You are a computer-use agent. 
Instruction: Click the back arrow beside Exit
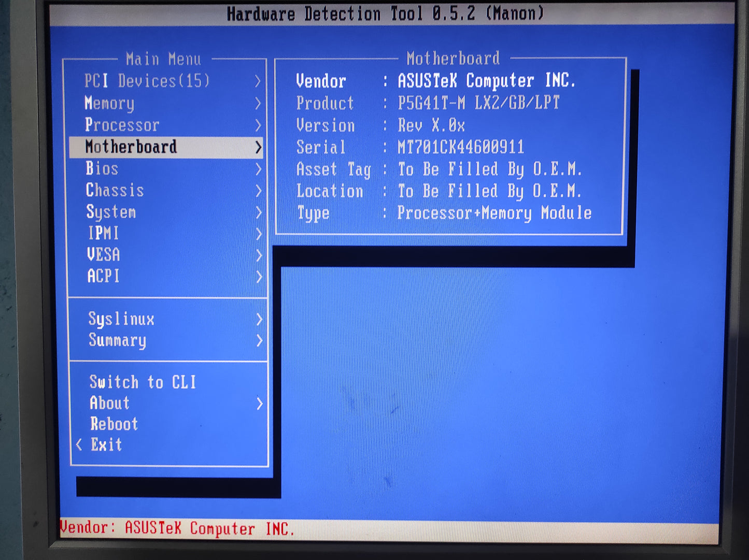[x=79, y=445]
